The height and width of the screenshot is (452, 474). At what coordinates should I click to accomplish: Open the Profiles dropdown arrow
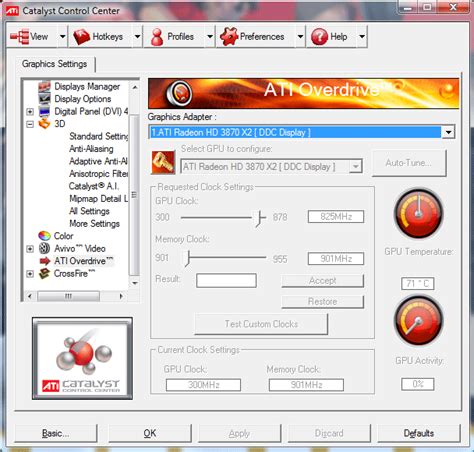(210, 36)
